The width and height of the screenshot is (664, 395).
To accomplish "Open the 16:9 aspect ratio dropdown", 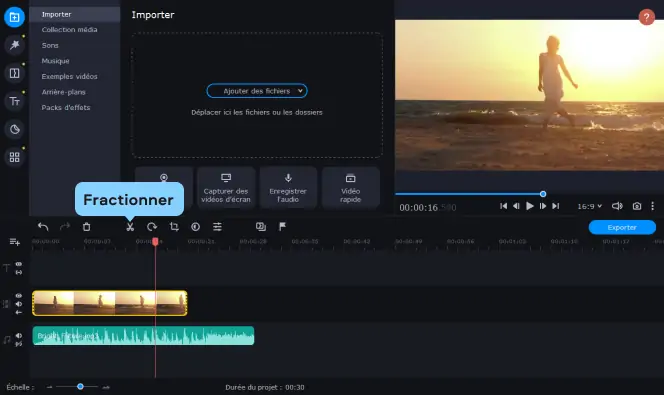I will tap(589, 206).
